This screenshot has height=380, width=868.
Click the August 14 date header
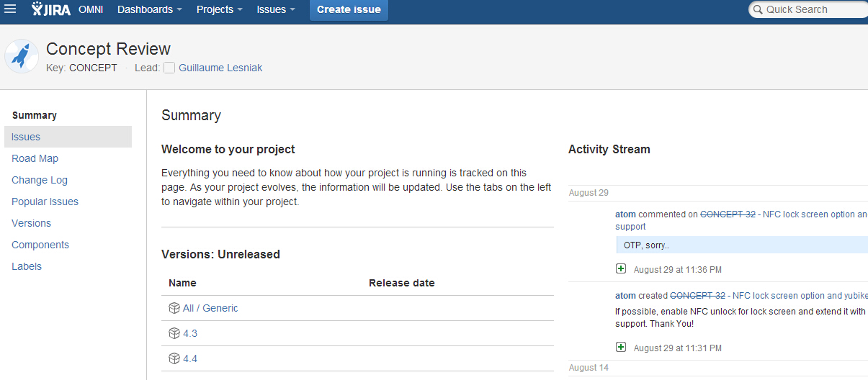[x=589, y=368]
